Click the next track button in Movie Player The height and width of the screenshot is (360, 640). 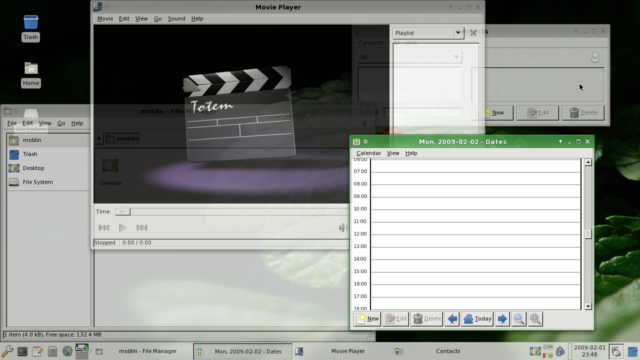tap(142, 228)
